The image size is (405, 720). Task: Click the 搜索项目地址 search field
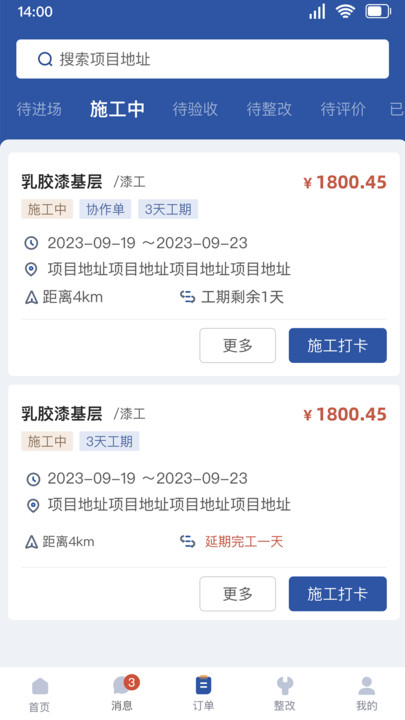click(202, 59)
